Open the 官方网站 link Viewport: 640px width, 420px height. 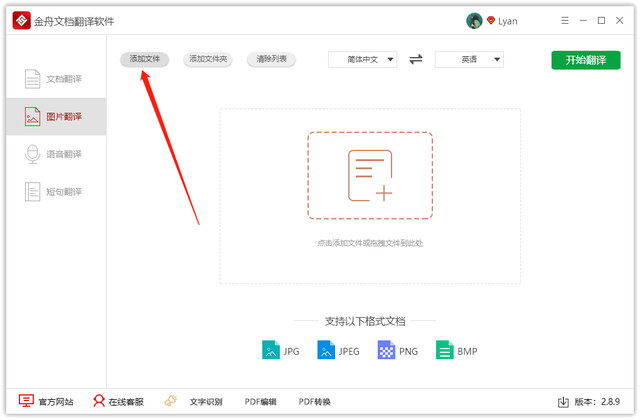pyautogui.click(x=56, y=402)
